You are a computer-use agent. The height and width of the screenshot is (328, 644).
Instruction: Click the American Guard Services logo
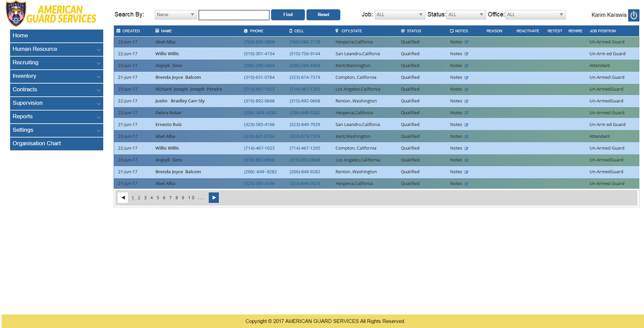coord(51,14)
